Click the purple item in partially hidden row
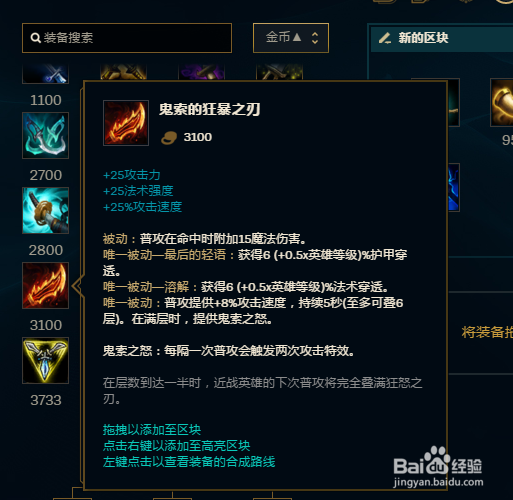Image resolution: width=513 pixels, height=500 pixels. point(201,72)
